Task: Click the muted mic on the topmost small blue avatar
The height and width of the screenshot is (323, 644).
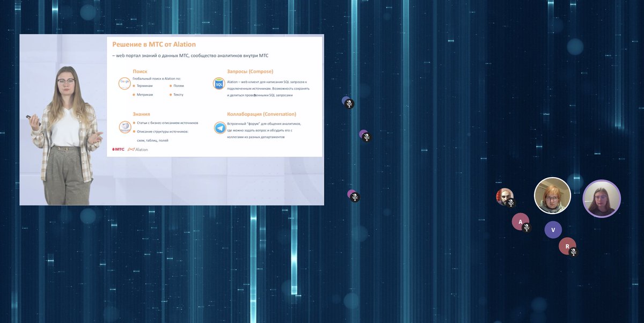Action: 349,104
